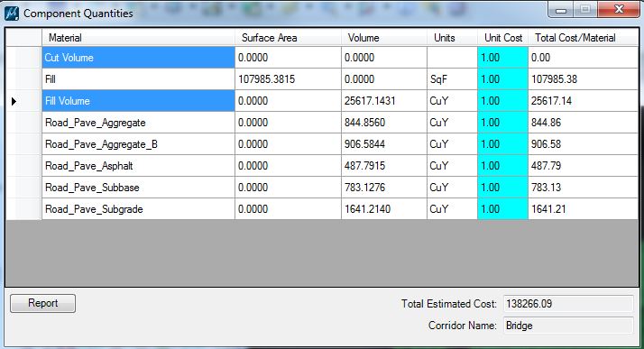Click the Unit Cost cell for Fill Volume
The height and width of the screenshot is (349, 644).
[x=502, y=101]
